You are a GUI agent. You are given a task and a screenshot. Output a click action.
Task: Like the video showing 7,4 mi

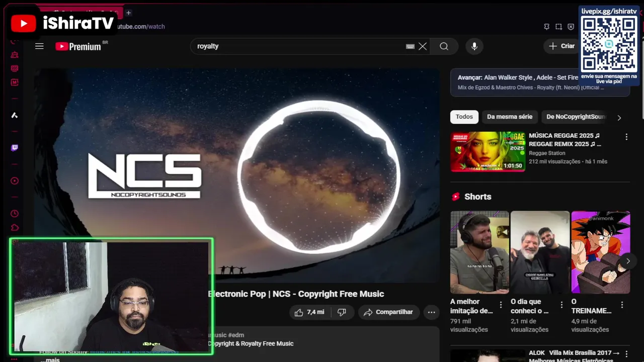point(309,312)
